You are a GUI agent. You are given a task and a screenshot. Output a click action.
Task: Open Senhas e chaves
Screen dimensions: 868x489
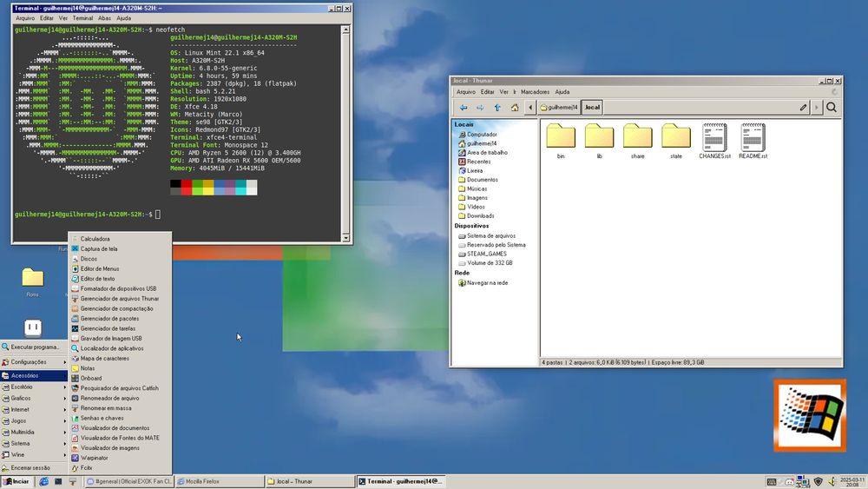coord(120,418)
